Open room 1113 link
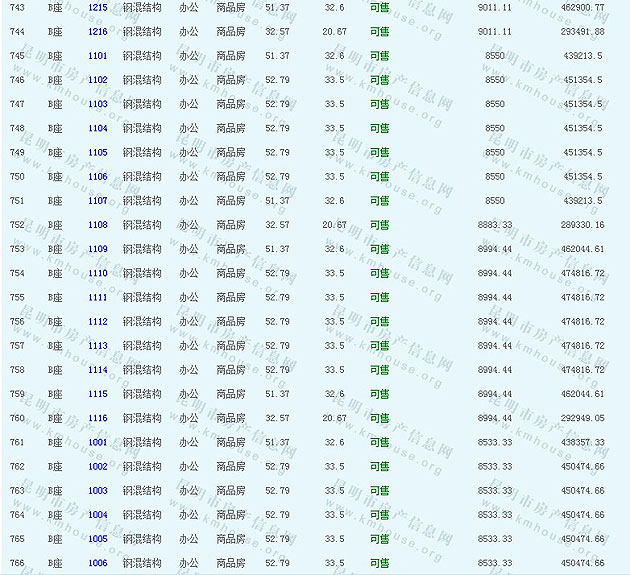 coord(97,346)
